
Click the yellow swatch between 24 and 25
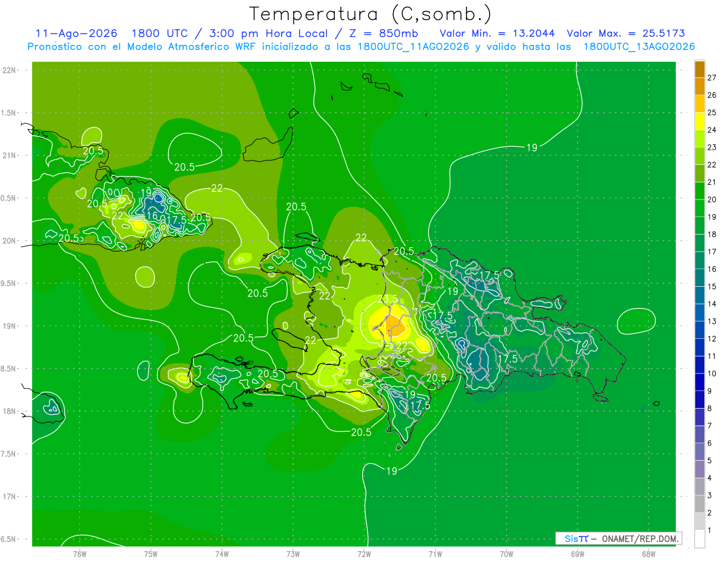click(699, 121)
